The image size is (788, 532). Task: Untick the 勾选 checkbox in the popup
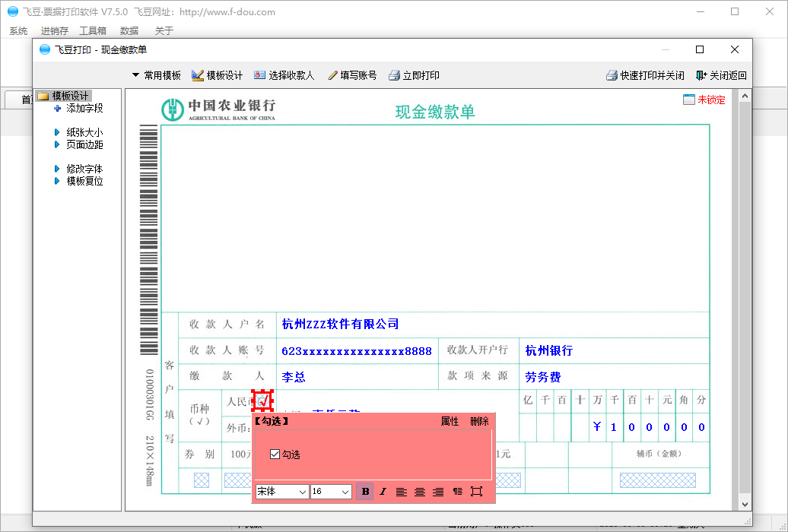click(275, 454)
